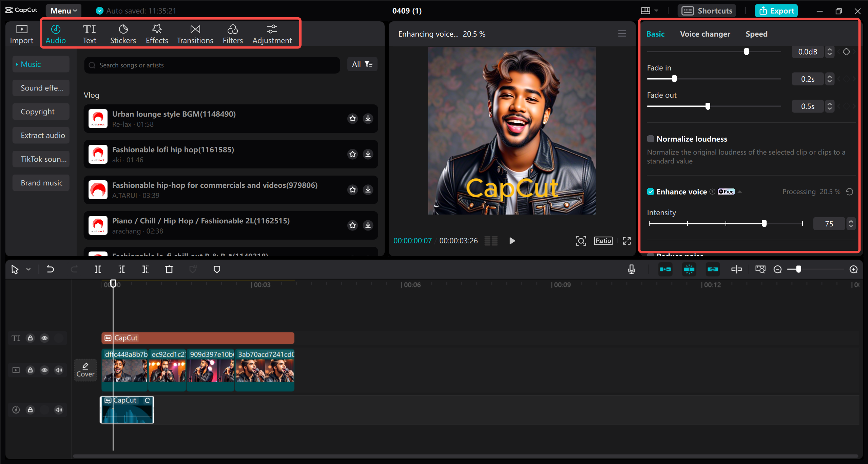Enable the Normalize loudness checkbox
The image size is (868, 464).
(x=650, y=139)
